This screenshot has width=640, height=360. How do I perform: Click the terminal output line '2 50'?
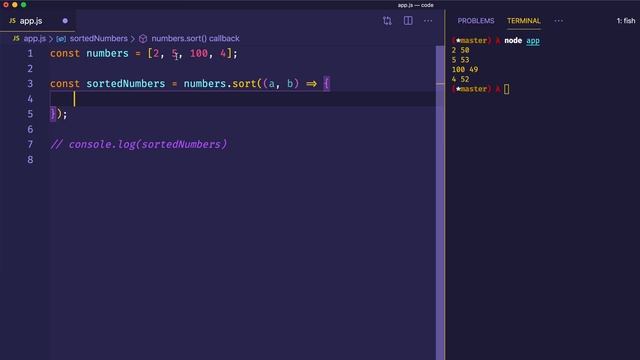coord(460,50)
